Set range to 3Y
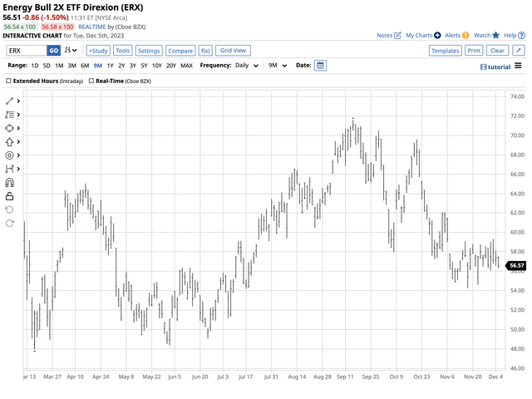This screenshot has width=532, height=399. pos(133,66)
